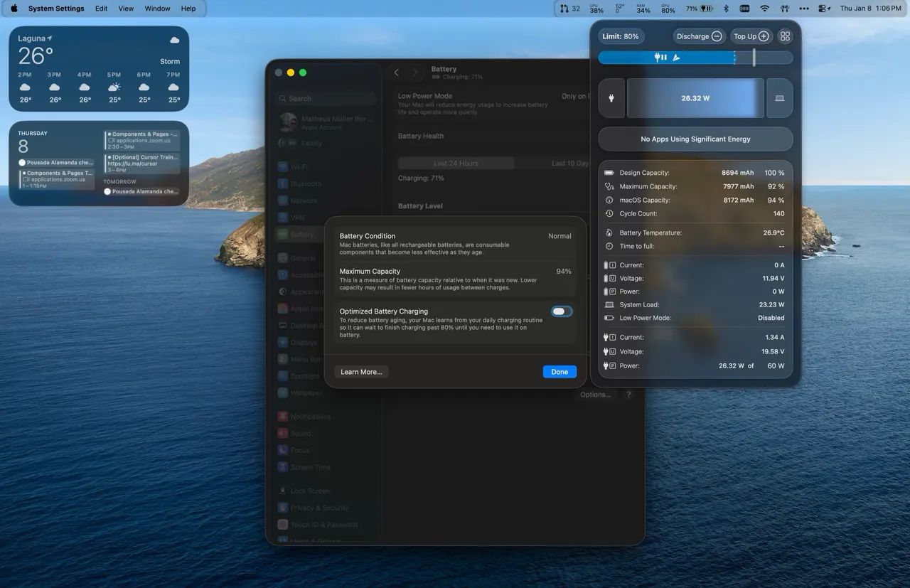Click the Discharge button
The height and width of the screenshot is (588, 910).
pyautogui.click(x=699, y=36)
